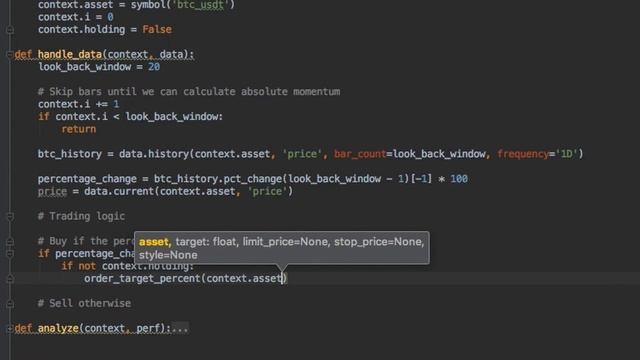This screenshot has width=640, height=360.
Task: Toggle fold marker beside order_target_percent line
Action: [10, 279]
